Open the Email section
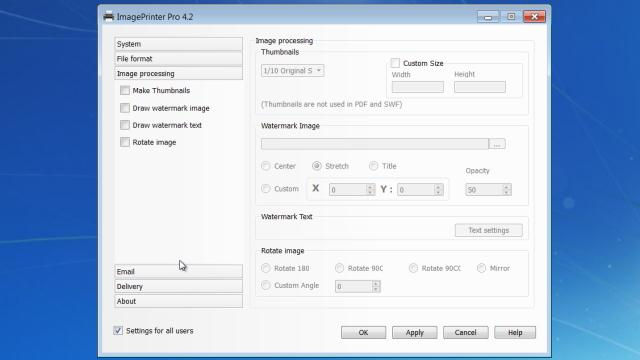Image resolution: width=640 pixels, height=360 pixels. point(178,271)
